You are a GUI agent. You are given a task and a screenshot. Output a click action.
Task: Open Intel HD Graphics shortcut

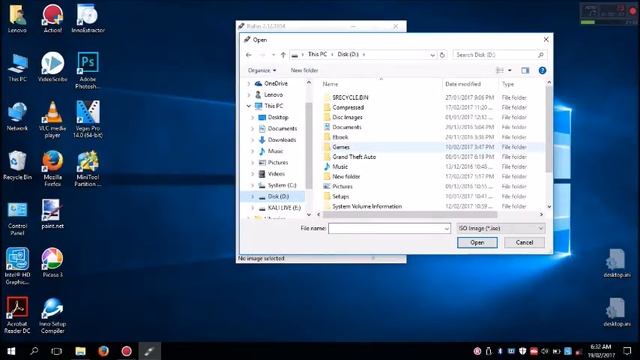click(x=17, y=266)
